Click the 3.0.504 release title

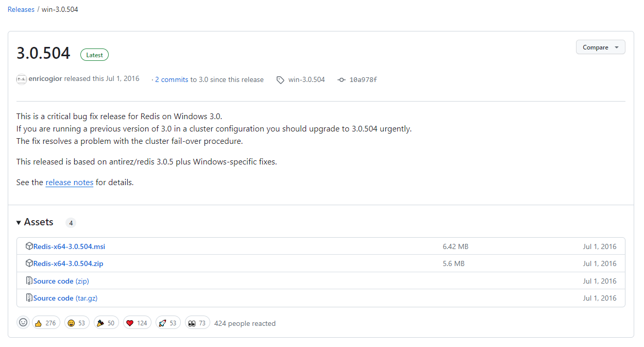43,53
